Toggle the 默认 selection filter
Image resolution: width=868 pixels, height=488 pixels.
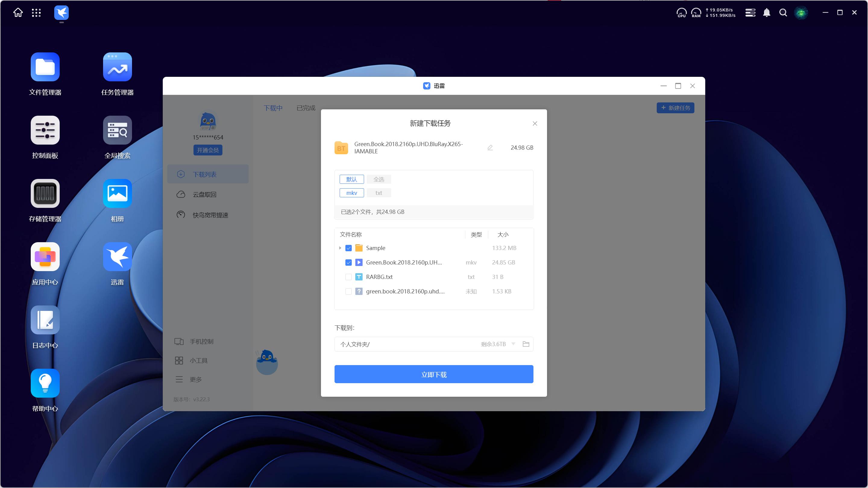point(351,179)
